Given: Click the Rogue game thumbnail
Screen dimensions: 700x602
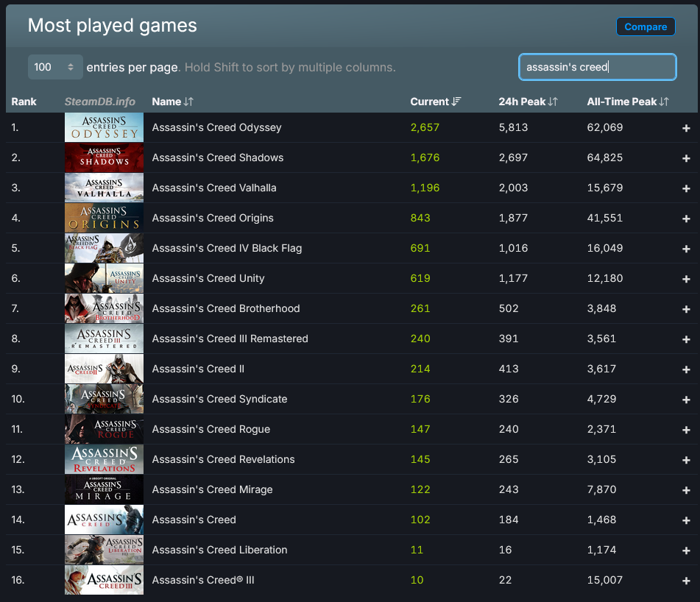Looking at the screenshot, I should 104,429.
